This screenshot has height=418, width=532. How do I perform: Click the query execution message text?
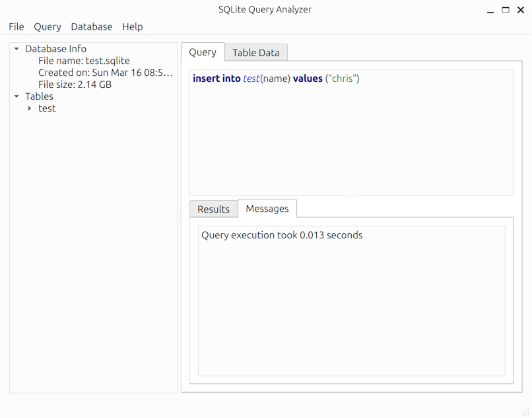[282, 235]
